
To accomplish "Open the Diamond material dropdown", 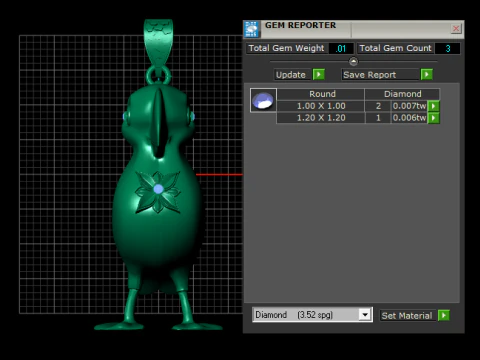I will pyautogui.click(x=365, y=315).
